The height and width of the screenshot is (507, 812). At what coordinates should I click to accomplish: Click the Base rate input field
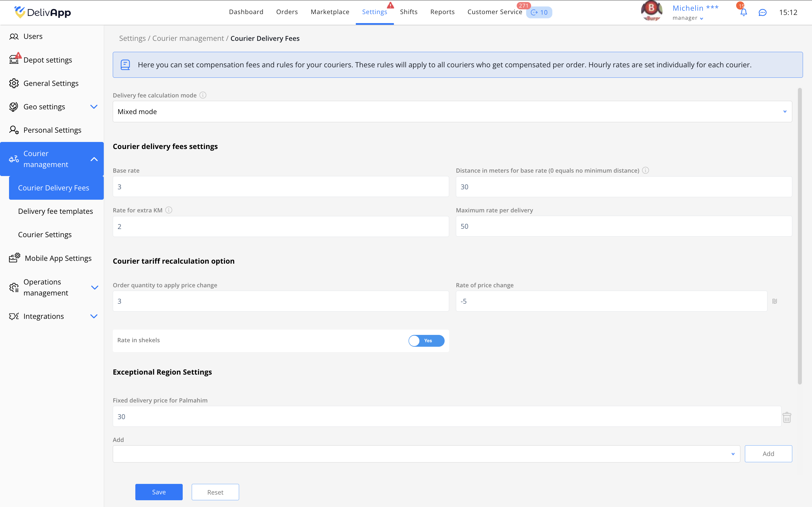point(281,187)
